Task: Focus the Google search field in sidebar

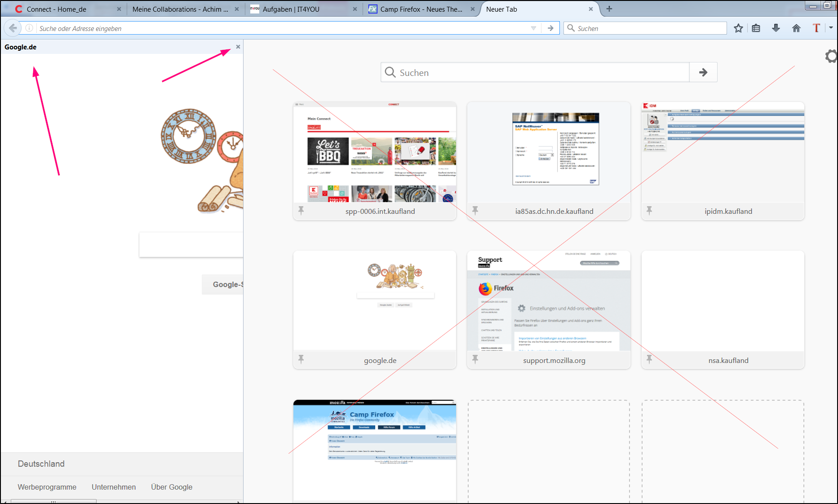Action: (191, 245)
